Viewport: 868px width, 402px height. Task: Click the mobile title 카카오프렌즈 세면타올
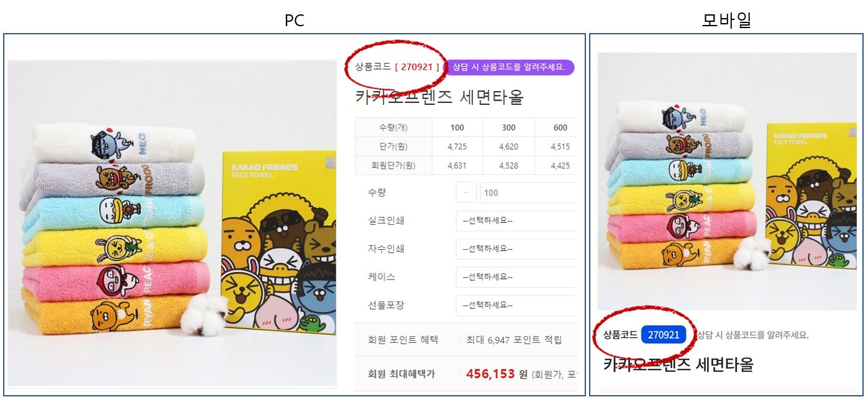[678, 365]
